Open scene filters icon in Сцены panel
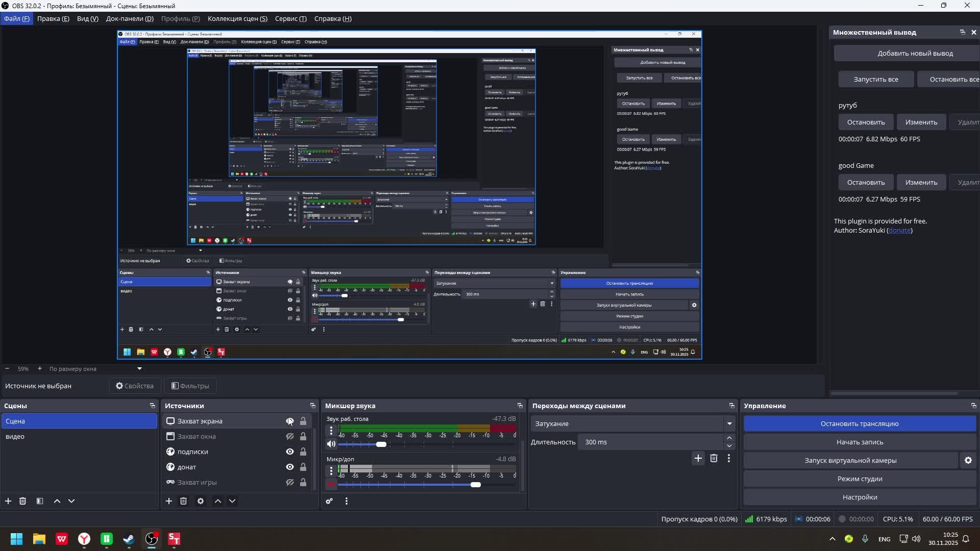This screenshot has width=980, height=551. [x=40, y=501]
